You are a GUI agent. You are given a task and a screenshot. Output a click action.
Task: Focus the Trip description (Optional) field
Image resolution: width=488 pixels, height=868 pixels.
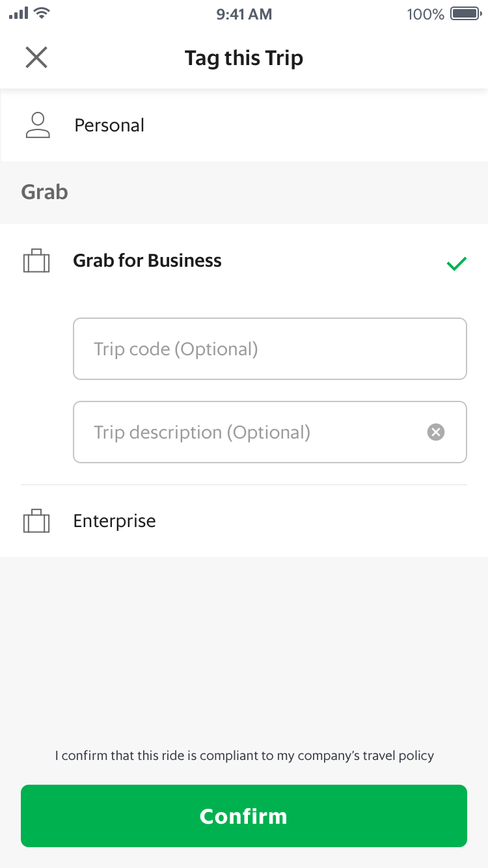coord(247,432)
